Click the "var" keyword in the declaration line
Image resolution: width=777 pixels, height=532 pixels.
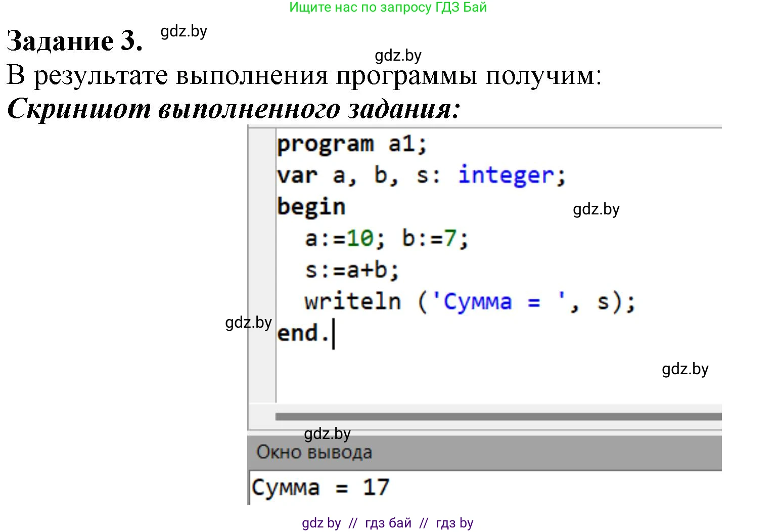(x=297, y=175)
